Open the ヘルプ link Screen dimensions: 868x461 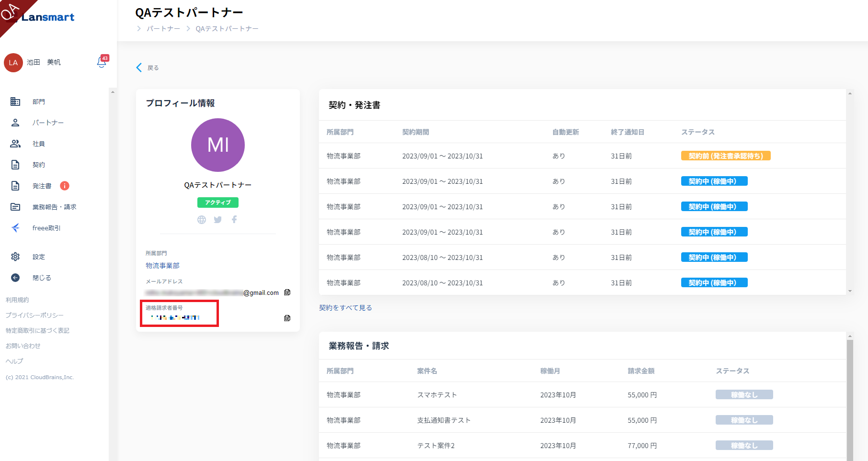pyautogui.click(x=14, y=361)
